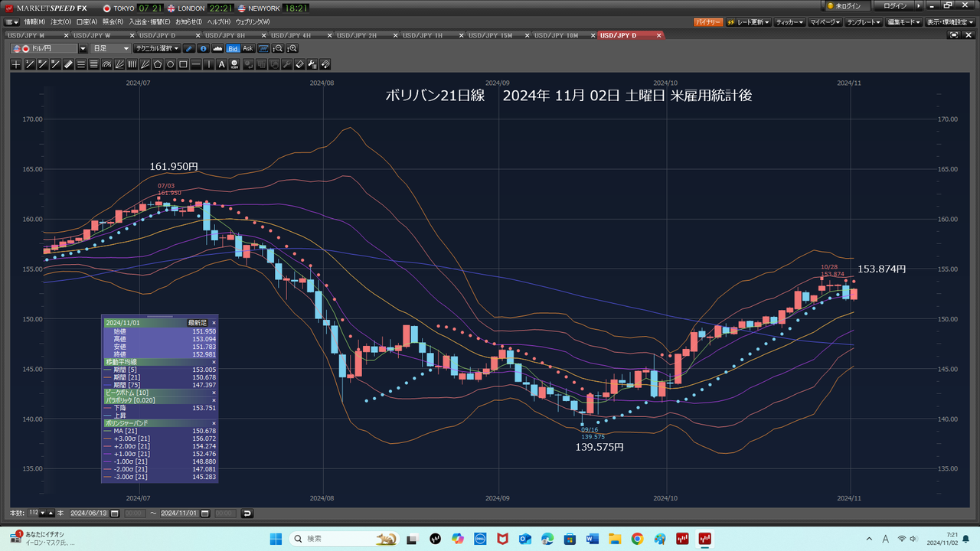Open the 注文(O) menu
Viewport: 980px width, 551px height.
click(x=61, y=22)
